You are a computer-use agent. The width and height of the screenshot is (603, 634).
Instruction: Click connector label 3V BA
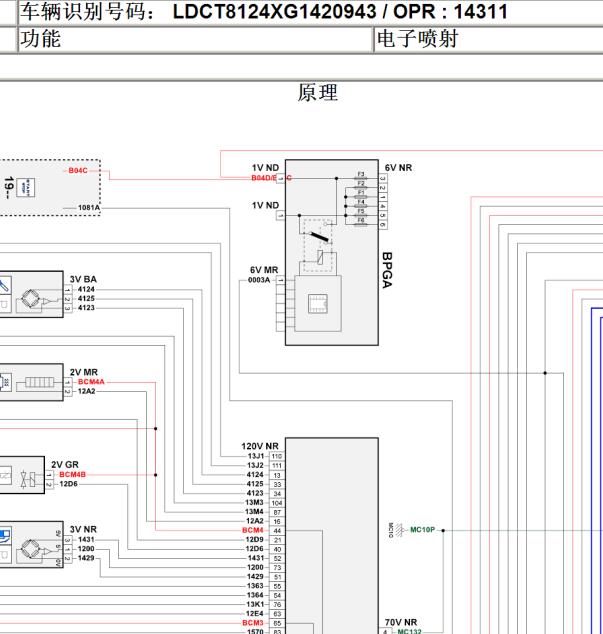pyautogui.click(x=83, y=279)
